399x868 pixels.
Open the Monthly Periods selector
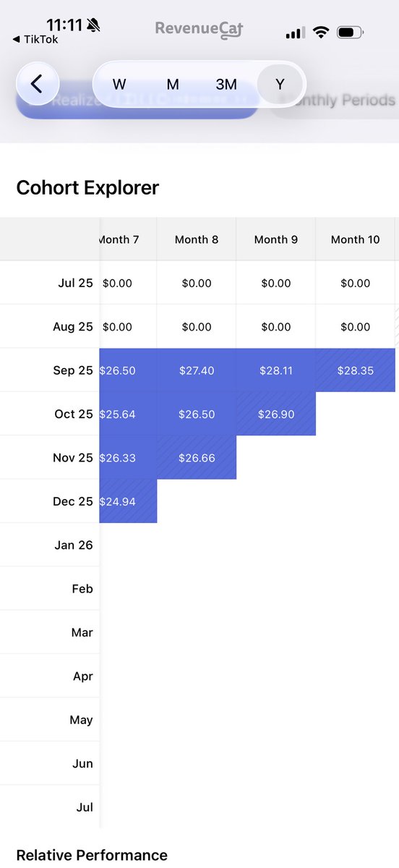tap(337, 101)
